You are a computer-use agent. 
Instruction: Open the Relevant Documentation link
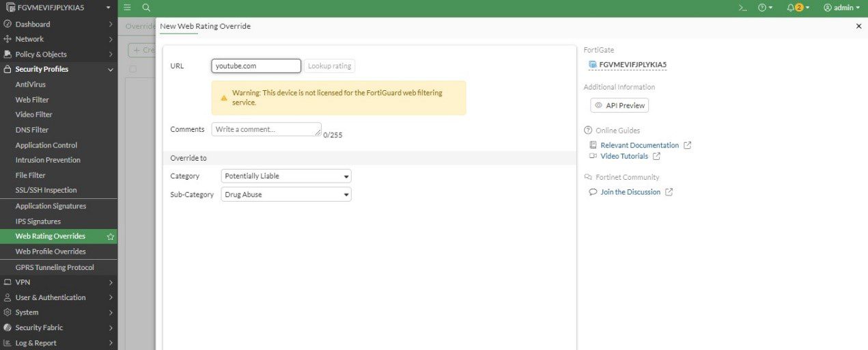point(639,145)
